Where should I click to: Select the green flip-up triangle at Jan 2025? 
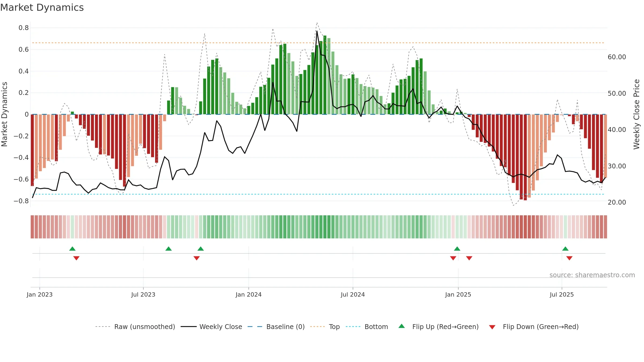tap(457, 249)
